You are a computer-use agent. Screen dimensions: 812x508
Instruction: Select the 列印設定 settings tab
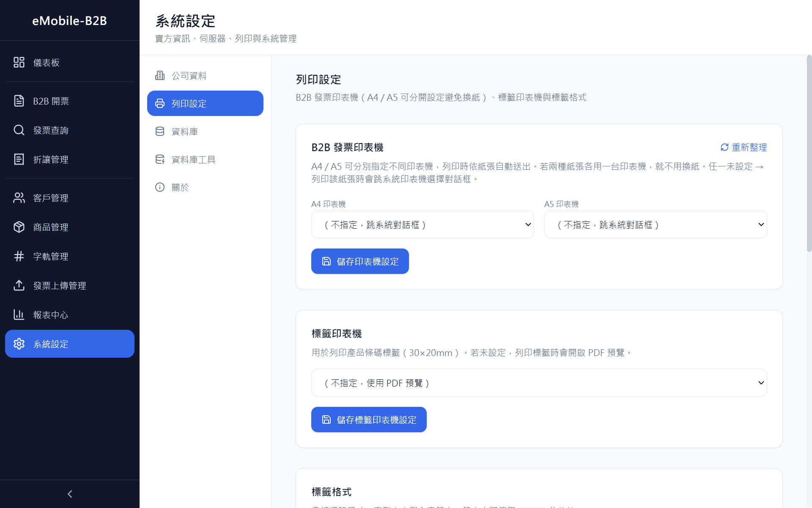[205, 103]
